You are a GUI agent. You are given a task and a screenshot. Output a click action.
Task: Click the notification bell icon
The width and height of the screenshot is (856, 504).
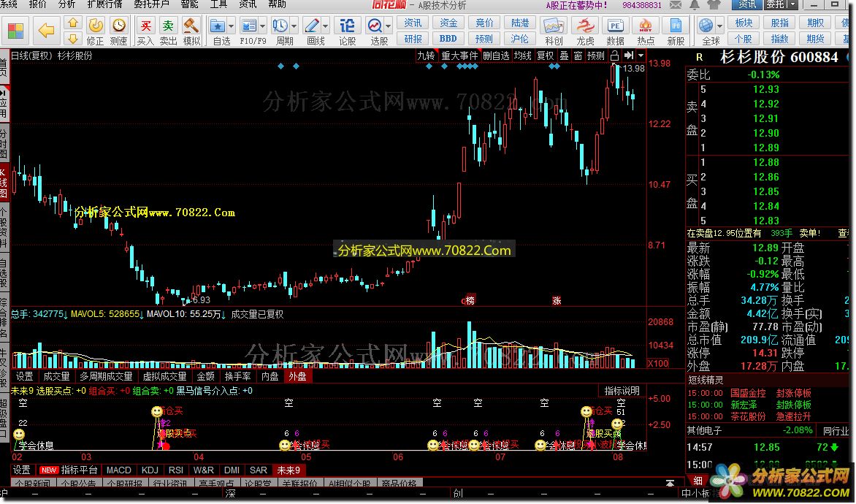[x=695, y=5]
